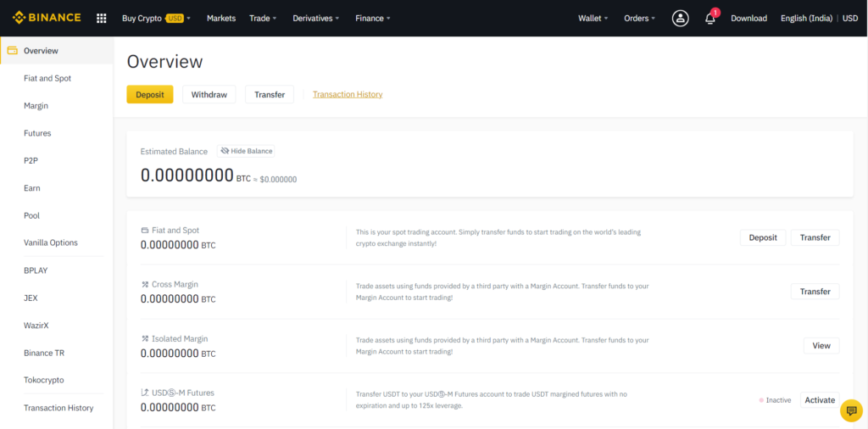Expand the Buy Crypto dropdown
The width and height of the screenshot is (868, 429).
click(156, 19)
